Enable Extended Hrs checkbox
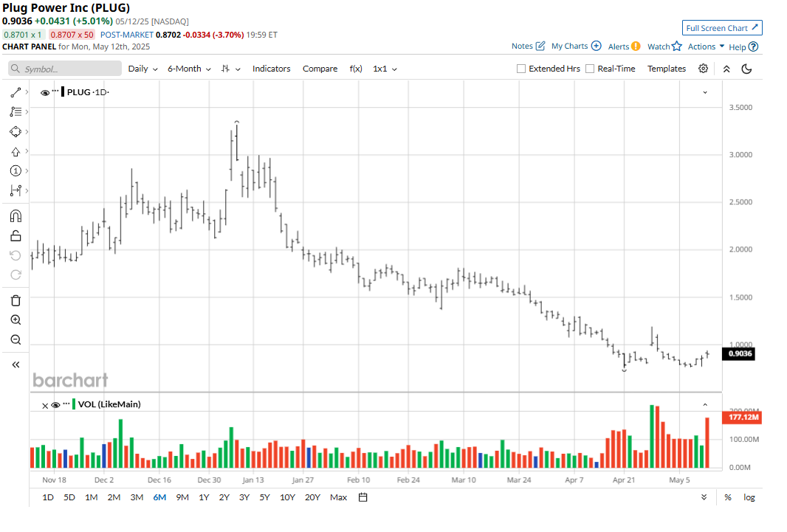The height and width of the screenshot is (532, 787). [x=521, y=69]
